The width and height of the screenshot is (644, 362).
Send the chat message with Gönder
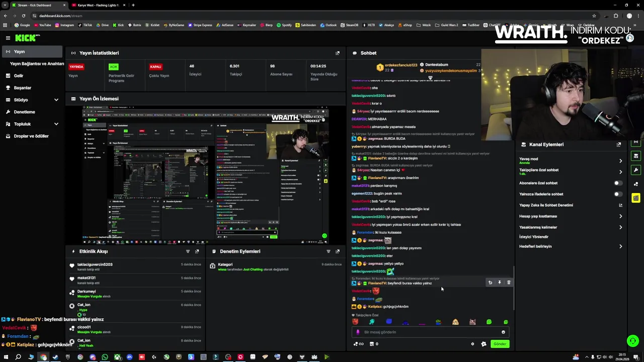click(x=500, y=344)
